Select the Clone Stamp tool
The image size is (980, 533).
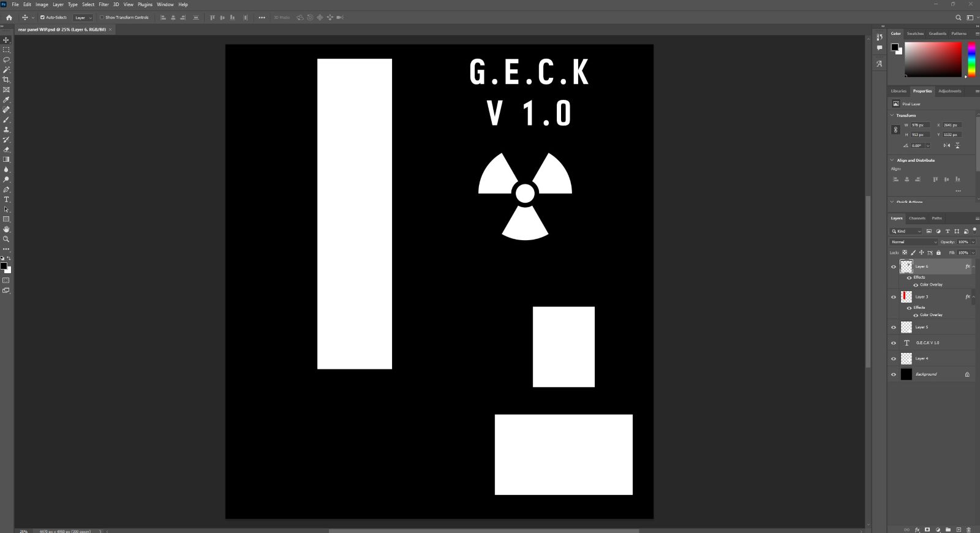(6, 129)
